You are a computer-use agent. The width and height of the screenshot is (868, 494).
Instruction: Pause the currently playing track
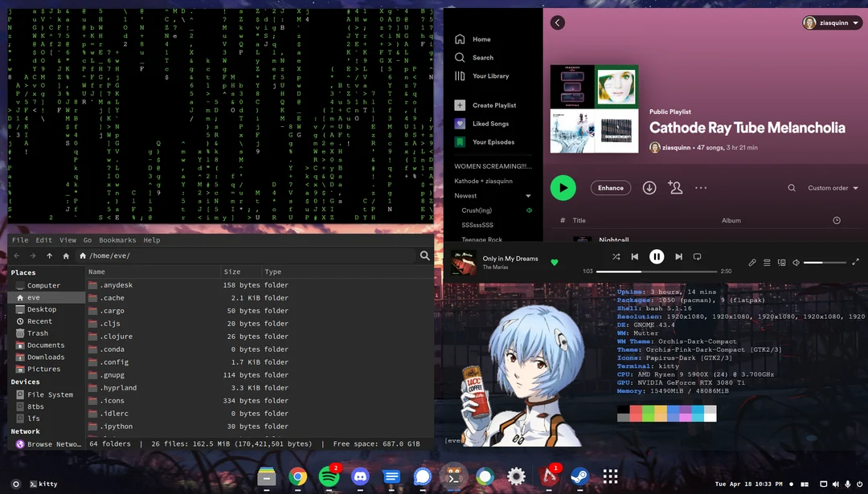(657, 257)
